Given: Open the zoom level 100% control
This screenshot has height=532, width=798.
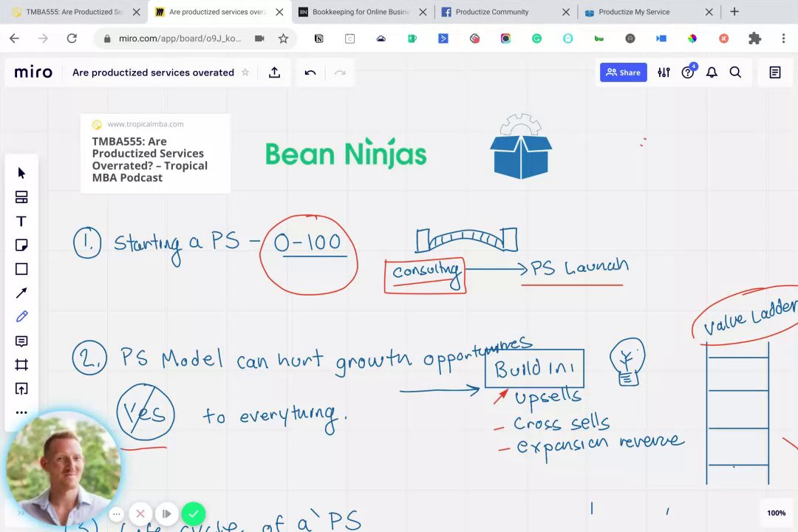Looking at the screenshot, I should (x=776, y=513).
